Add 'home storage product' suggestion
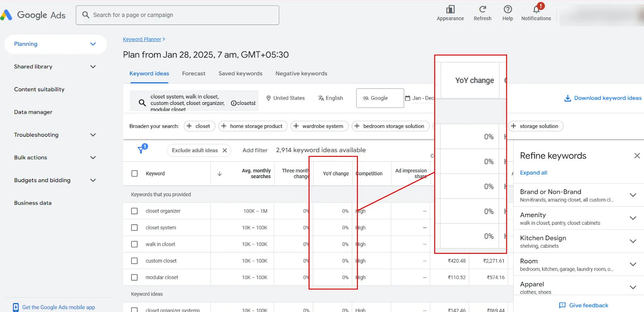Screen dimensions: 644x312 point(253,126)
